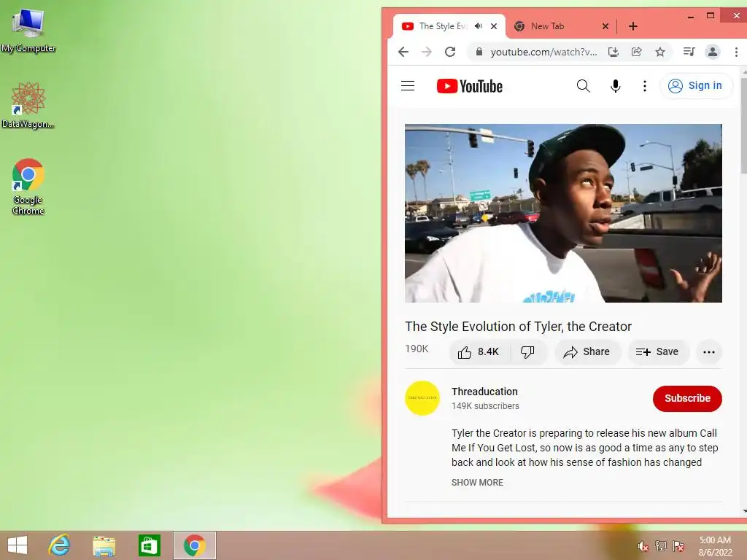This screenshot has width=747, height=560.
Task: Like the video with thumbs up
Action: 479,352
